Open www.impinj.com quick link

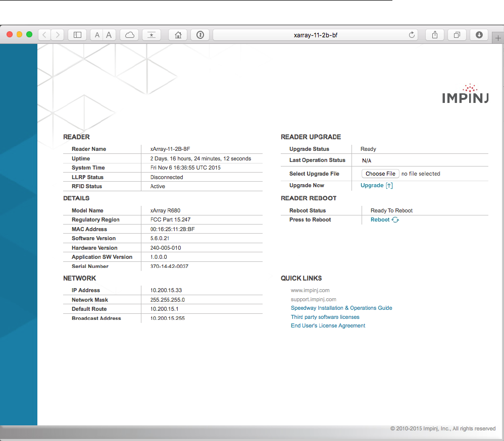tap(310, 290)
